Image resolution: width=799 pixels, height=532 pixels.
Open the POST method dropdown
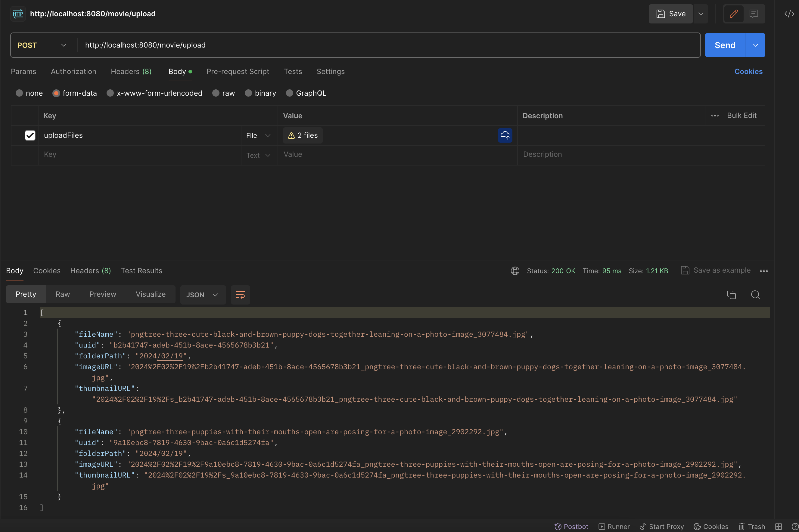click(42, 45)
